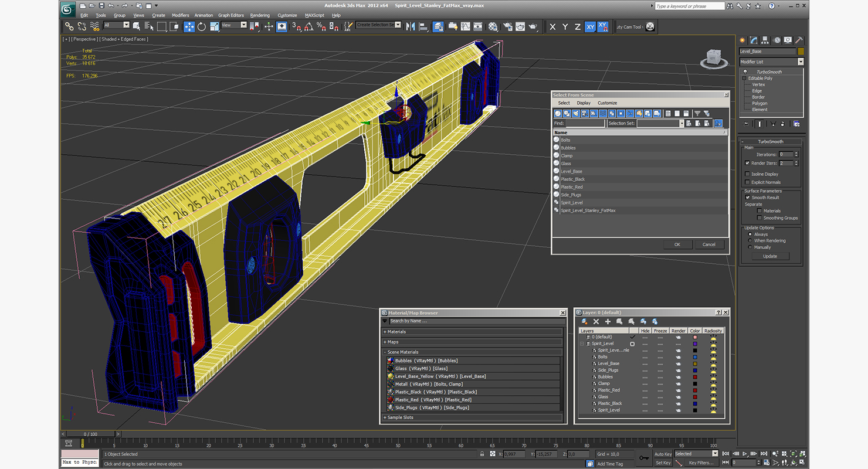Click the Update button
The height and width of the screenshot is (469, 868).
(x=770, y=256)
